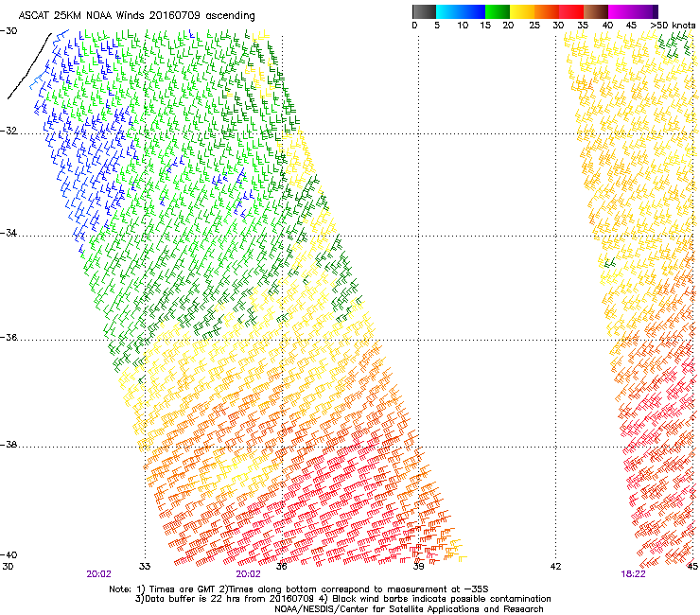Click the '42' longitude axis label

[555, 567]
